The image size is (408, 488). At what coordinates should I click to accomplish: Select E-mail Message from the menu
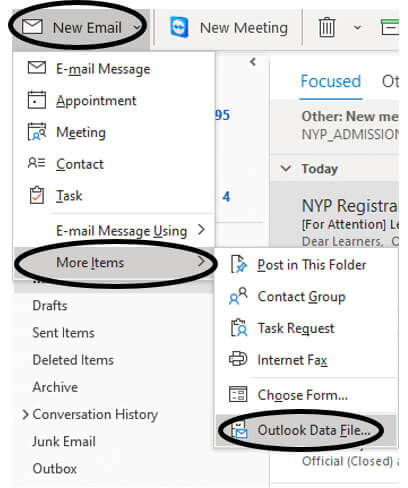tap(114, 69)
